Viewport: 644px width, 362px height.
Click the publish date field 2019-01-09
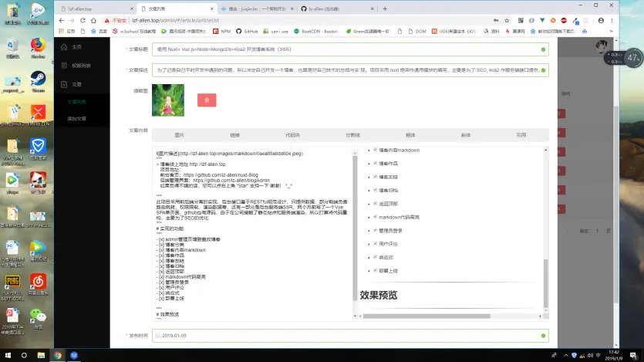[x=350, y=336]
